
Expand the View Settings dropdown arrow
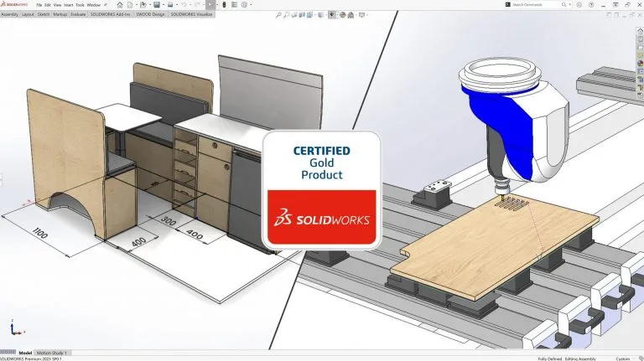tap(367, 15)
